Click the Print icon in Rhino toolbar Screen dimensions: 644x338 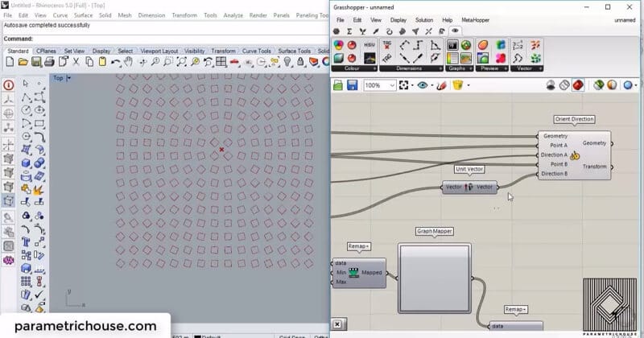(49, 63)
